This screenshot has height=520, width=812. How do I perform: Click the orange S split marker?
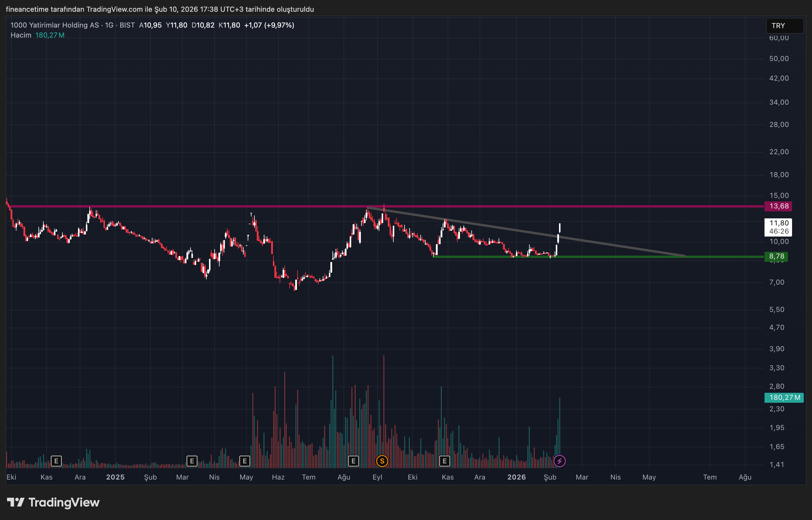382,461
